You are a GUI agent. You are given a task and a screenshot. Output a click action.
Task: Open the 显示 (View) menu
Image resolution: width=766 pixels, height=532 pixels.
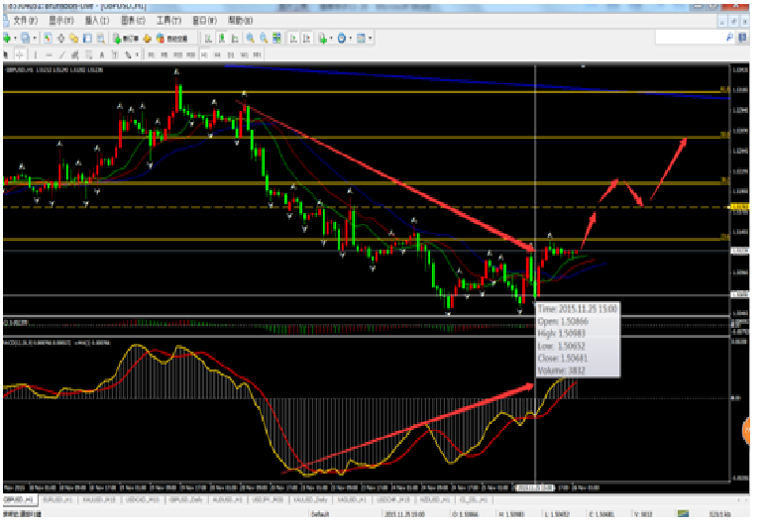pos(61,21)
